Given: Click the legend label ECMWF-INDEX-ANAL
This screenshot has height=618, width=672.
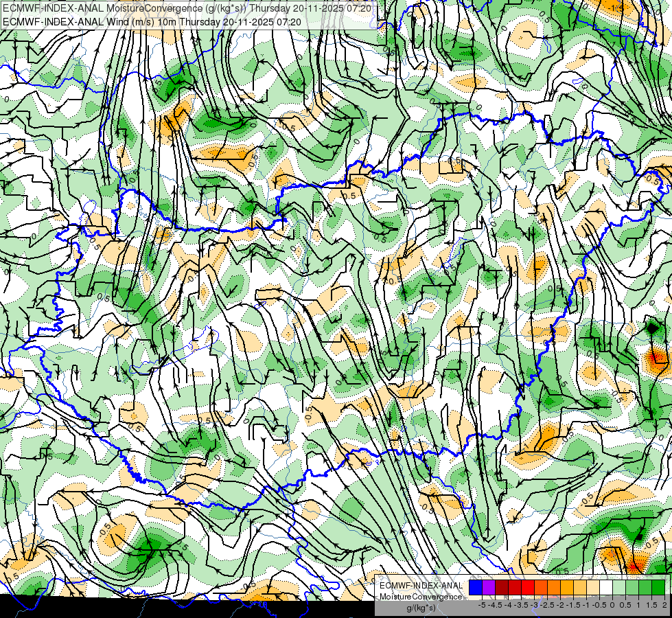Looking at the screenshot, I should 421,586.
